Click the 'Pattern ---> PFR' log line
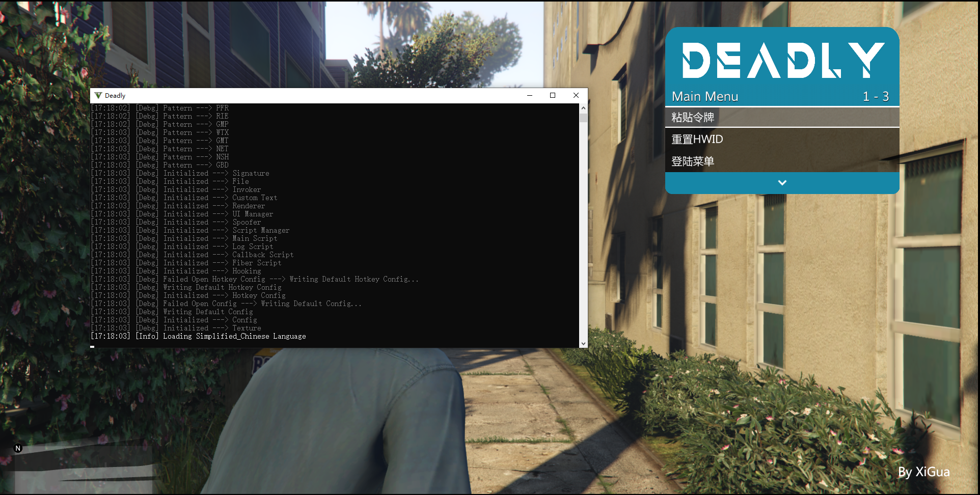The width and height of the screenshot is (980, 495). point(160,108)
